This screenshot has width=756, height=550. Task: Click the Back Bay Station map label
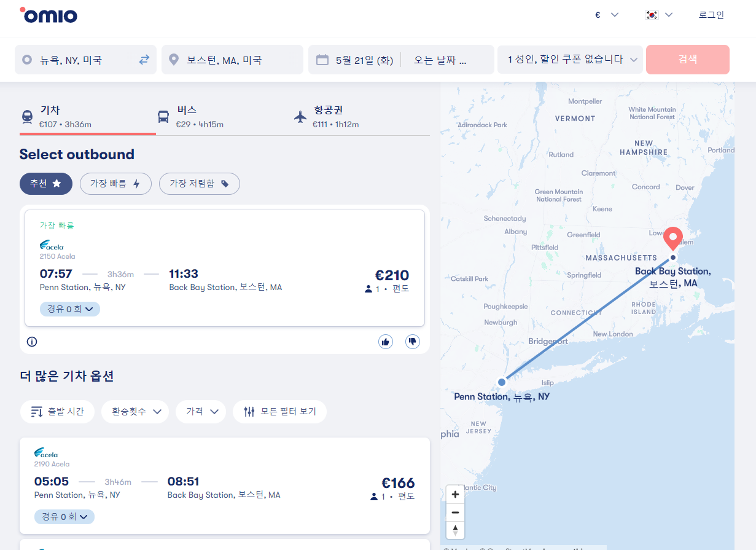(673, 277)
